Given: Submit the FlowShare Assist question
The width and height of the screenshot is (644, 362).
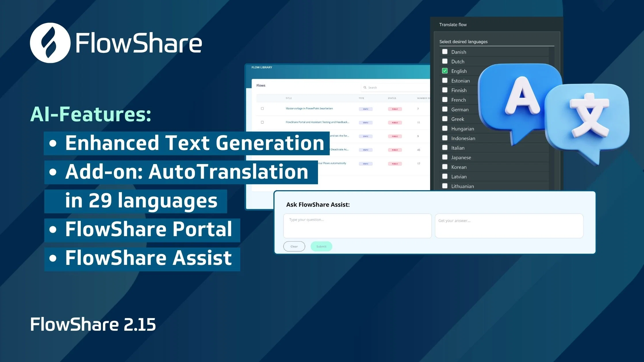Looking at the screenshot, I should 321,247.
